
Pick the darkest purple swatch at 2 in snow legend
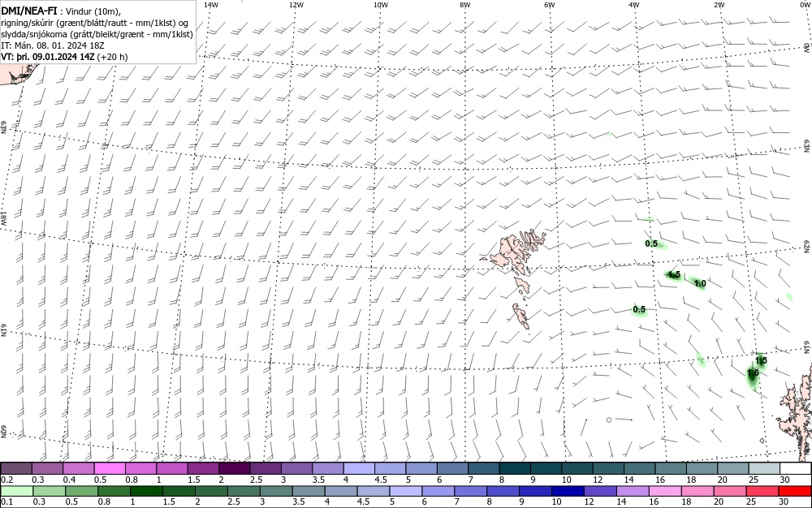point(234,469)
